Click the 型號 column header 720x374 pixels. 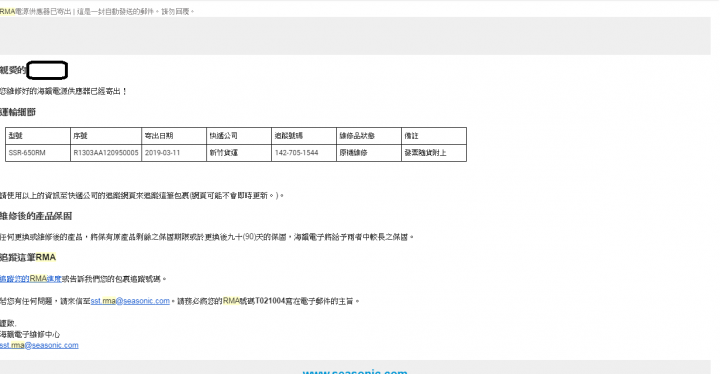[38, 136]
